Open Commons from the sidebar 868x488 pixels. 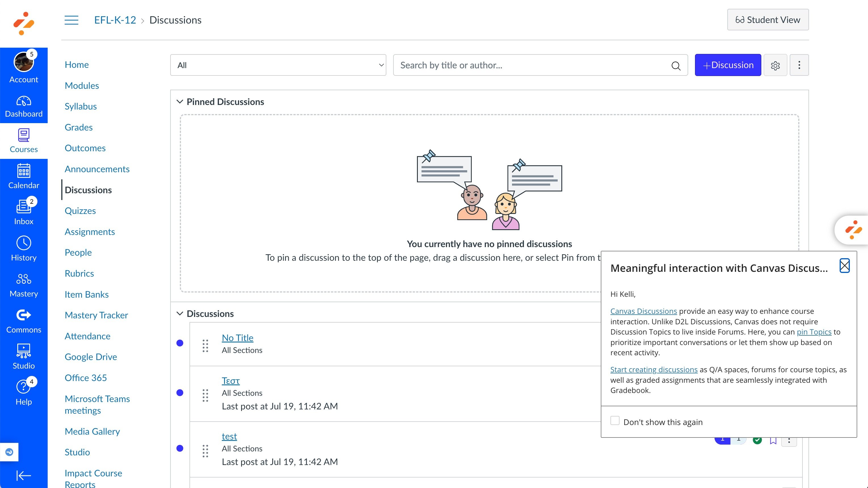24,320
